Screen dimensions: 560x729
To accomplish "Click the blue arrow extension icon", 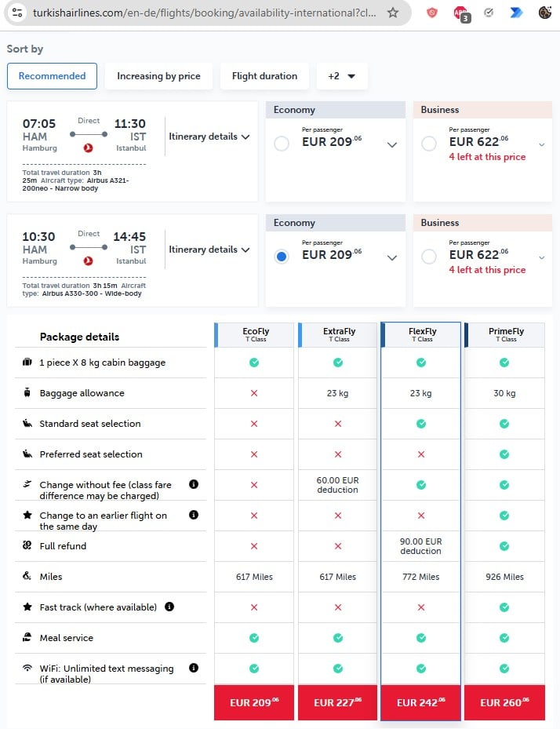I will tap(516, 13).
